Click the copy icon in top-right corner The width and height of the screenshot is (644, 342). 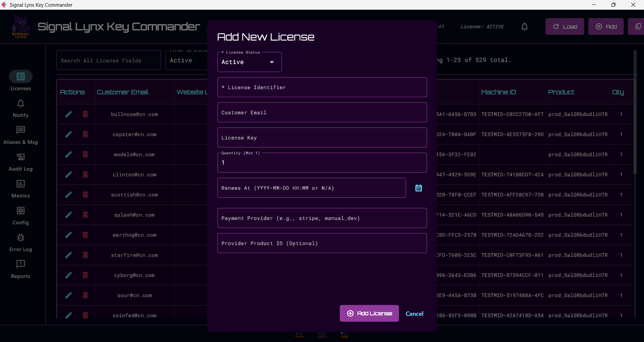point(639,26)
